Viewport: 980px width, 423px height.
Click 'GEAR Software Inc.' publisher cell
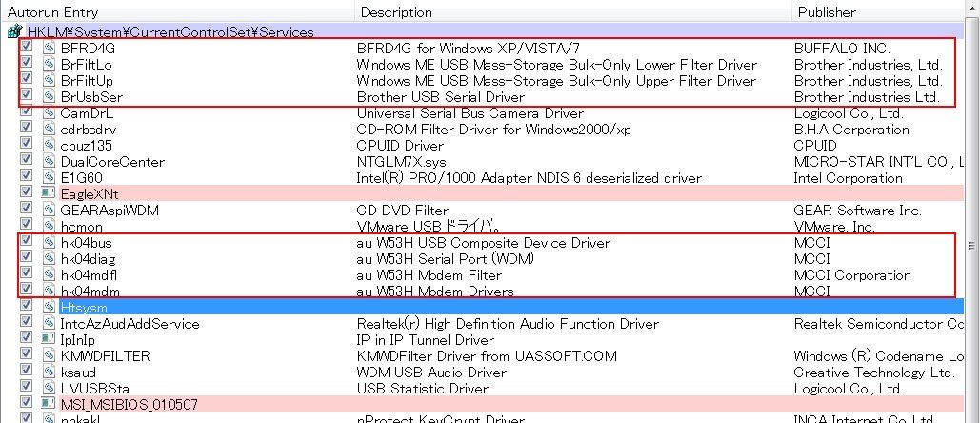coord(857,211)
